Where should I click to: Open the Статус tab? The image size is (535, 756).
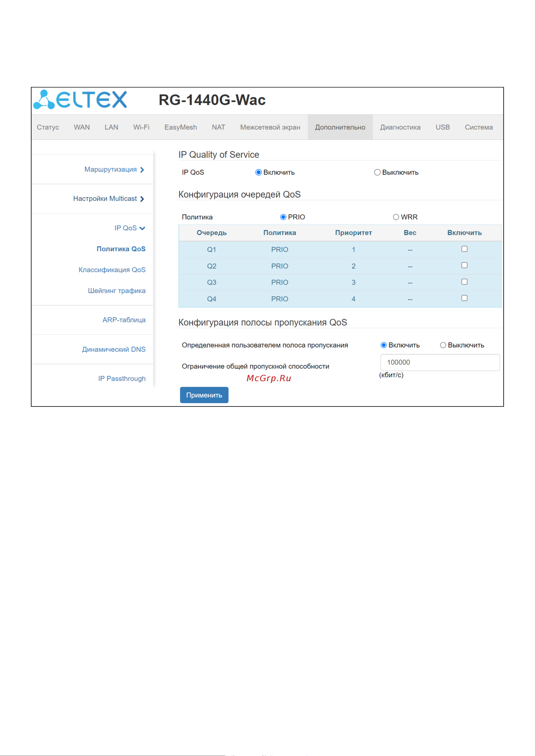point(48,127)
